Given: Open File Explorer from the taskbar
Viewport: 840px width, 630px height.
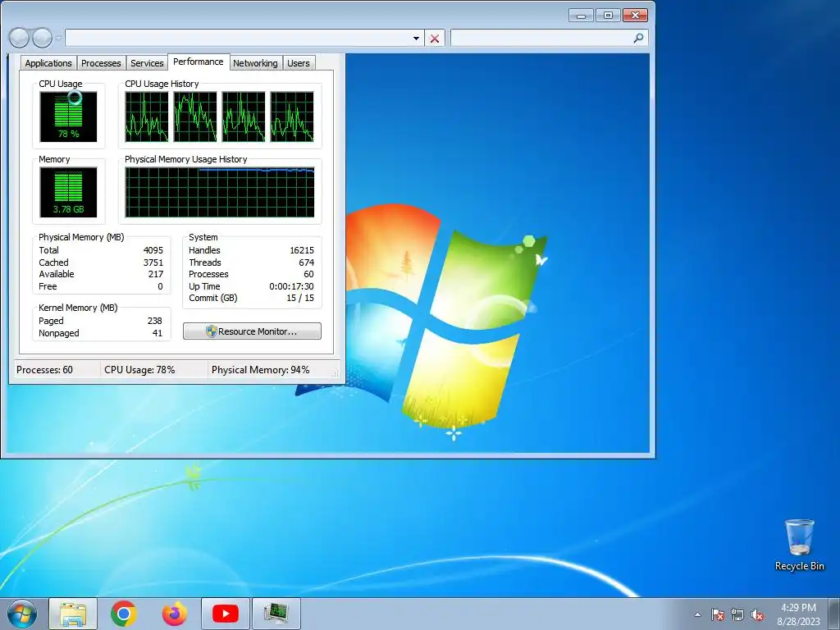Looking at the screenshot, I should [73, 614].
